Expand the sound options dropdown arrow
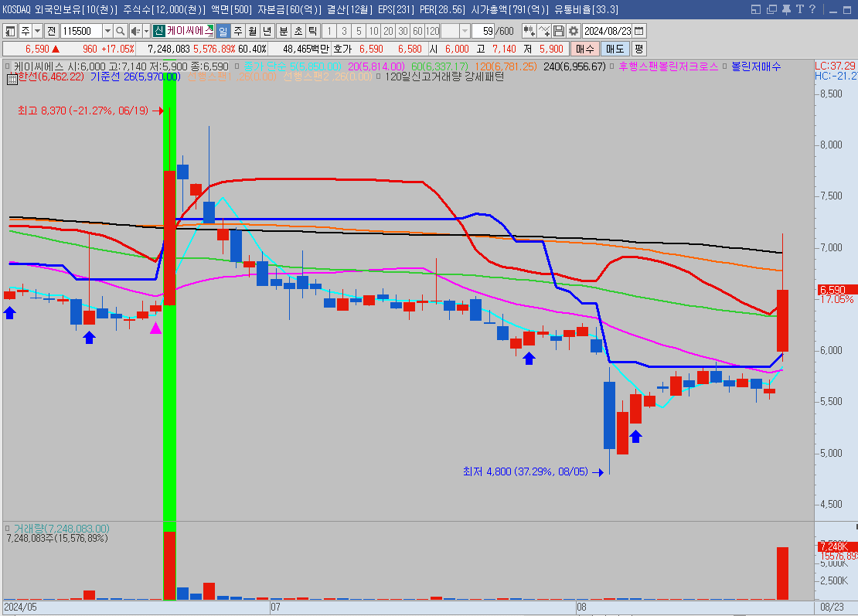This screenshot has width=858, height=616. click(146, 31)
